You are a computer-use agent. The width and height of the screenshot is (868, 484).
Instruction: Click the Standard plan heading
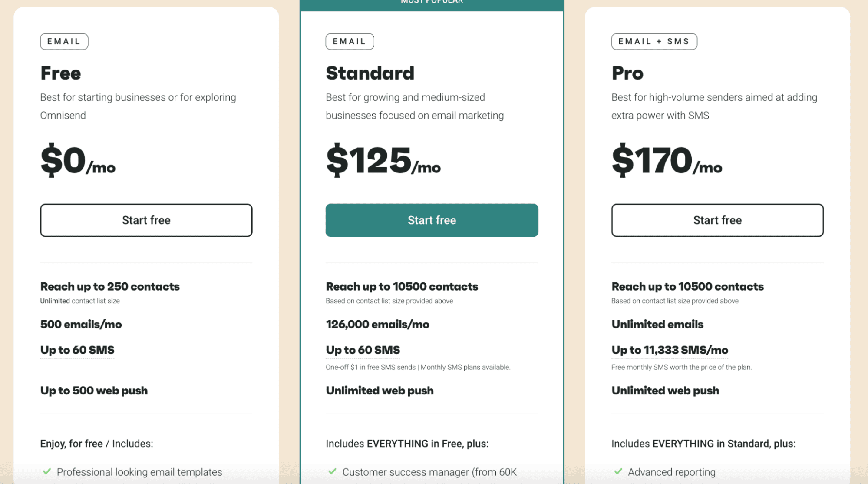pos(370,73)
